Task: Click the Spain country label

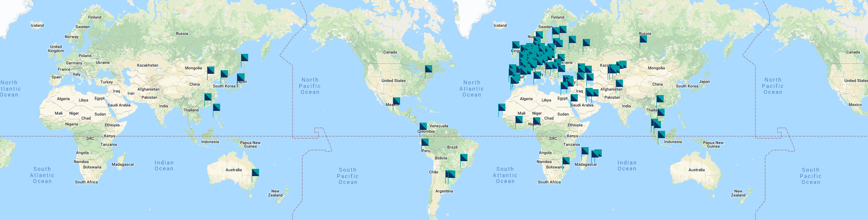Action: pos(57,77)
